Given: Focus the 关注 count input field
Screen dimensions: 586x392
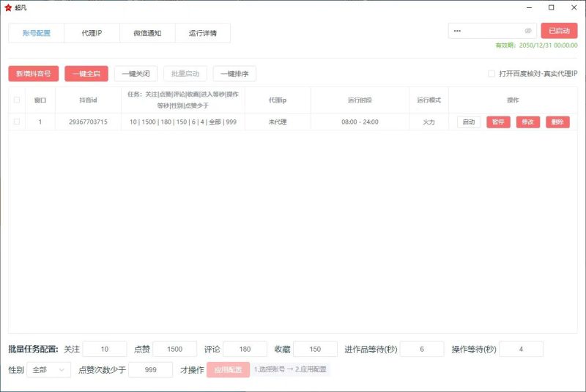Looking at the screenshot, I should (x=105, y=349).
